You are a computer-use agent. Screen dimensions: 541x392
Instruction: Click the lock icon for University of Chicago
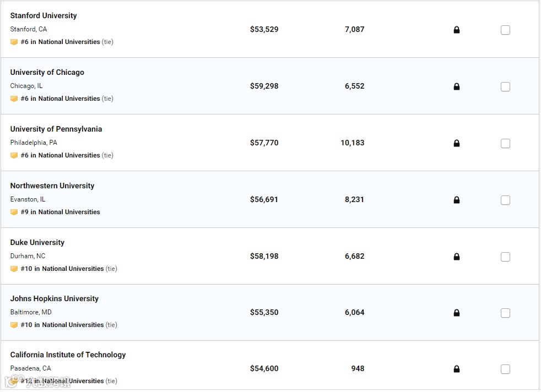point(456,87)
